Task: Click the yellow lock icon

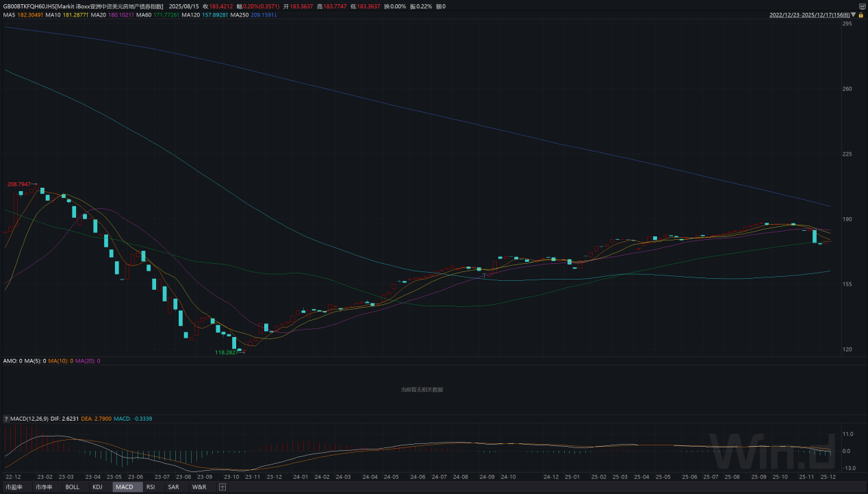Action: coord(860,14)
